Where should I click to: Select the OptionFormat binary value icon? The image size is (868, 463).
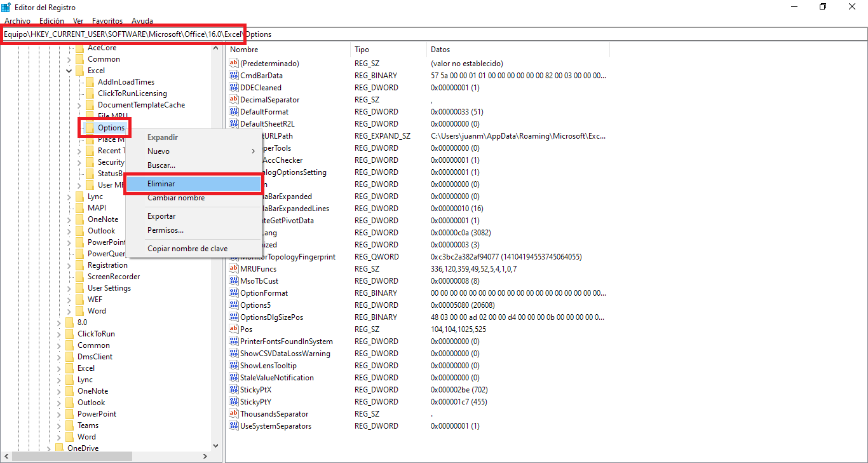pos(233,293)
